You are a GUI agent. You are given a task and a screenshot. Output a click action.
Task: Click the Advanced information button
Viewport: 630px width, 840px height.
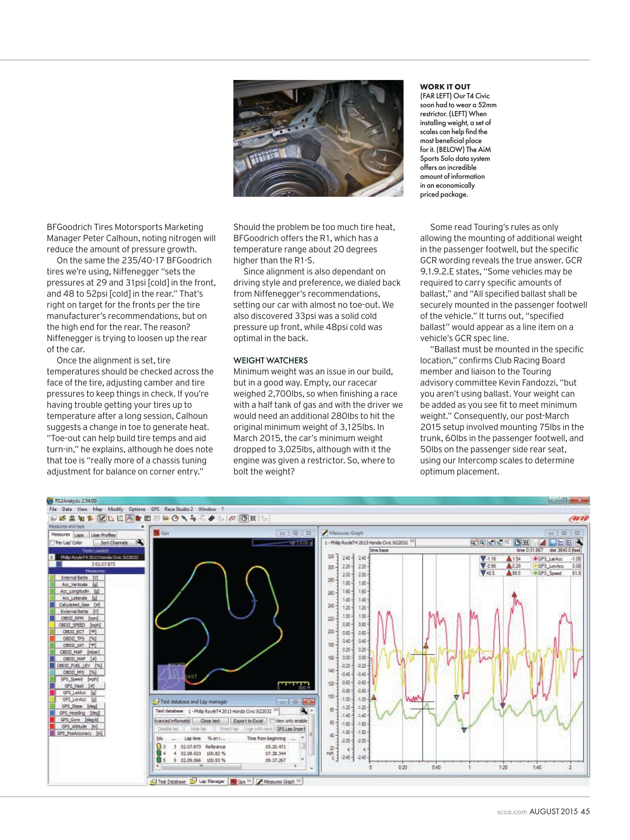pos(172,721)
